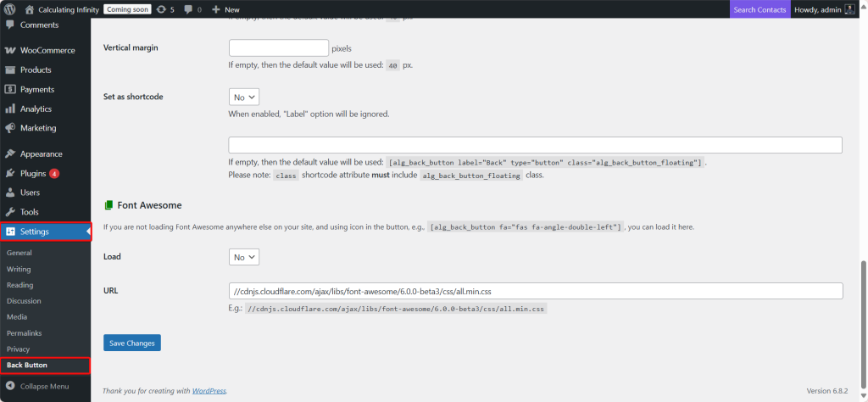Click the WordPress logo icon
Viewport: 868px width, 402px height.
10,9
